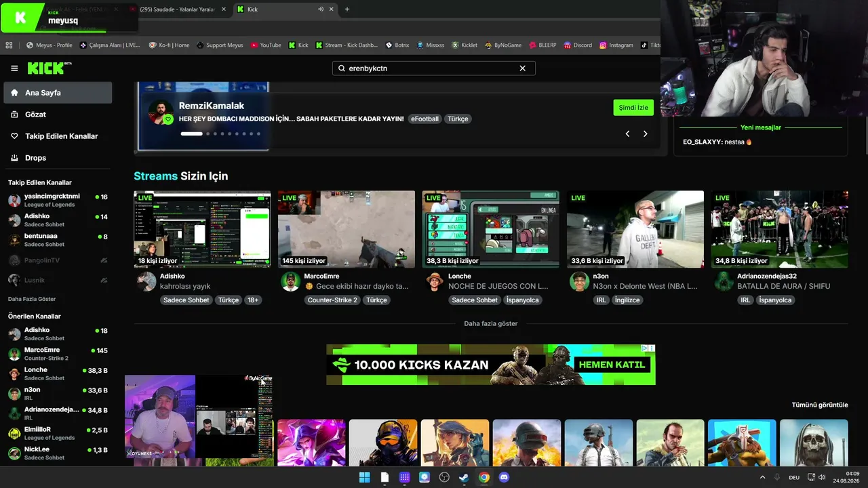Open ElmiilloR in the recommended channels list
The image size is (868, 488).
point(58,433)
